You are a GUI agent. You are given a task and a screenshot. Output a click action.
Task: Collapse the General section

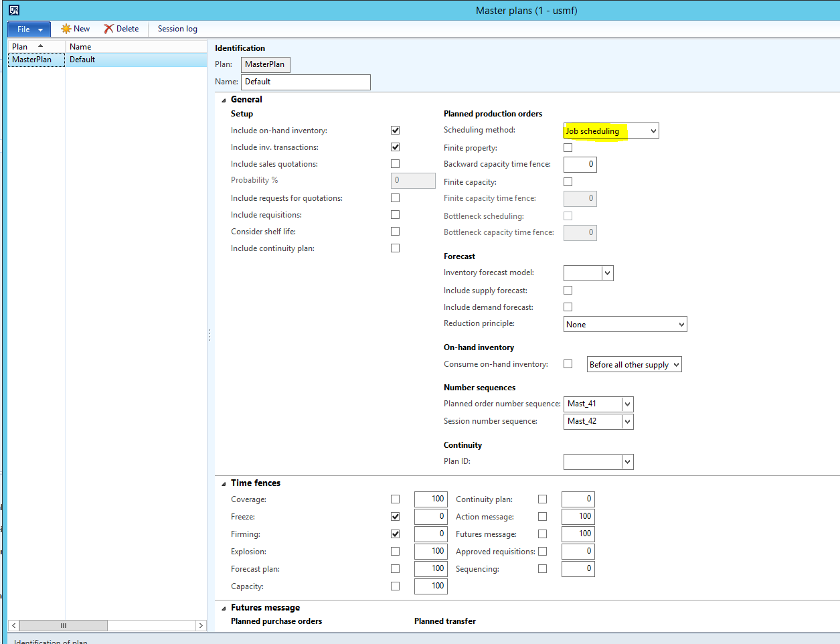pyautogui.click(x=223, y=99)
